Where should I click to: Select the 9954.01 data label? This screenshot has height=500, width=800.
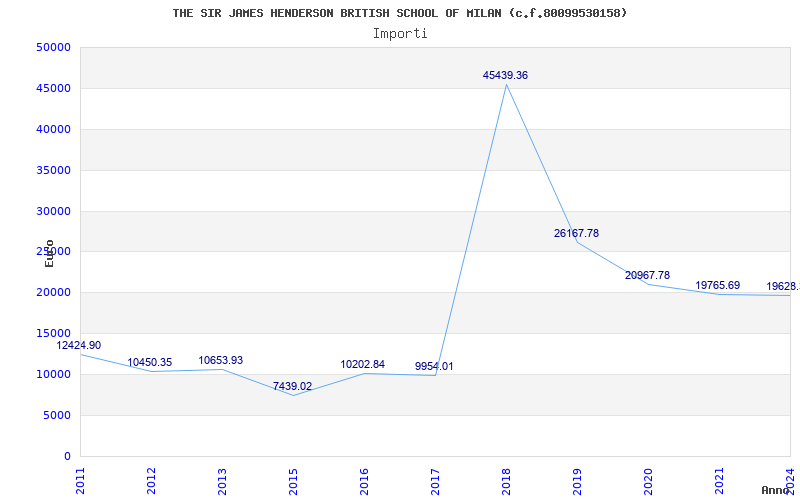point(434,367)
